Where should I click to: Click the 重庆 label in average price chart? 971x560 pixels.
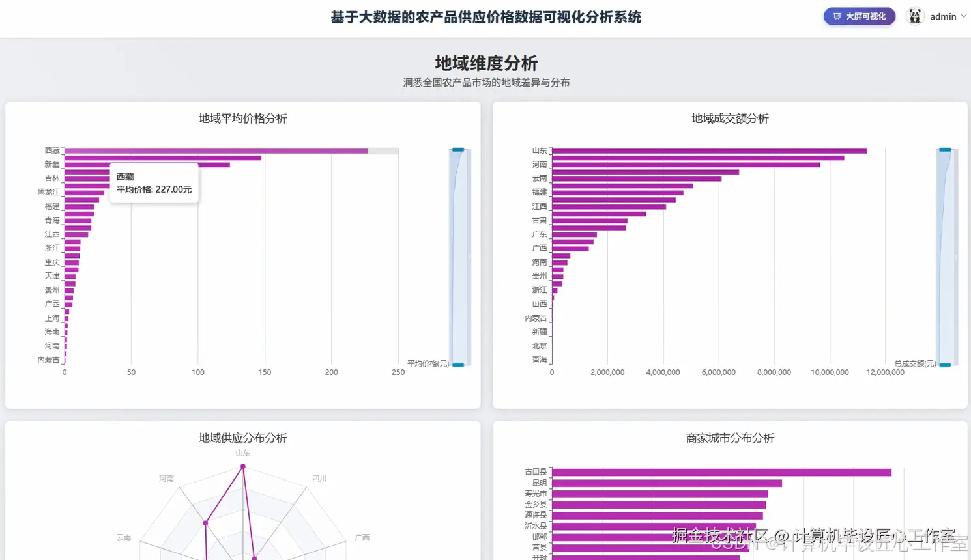(x=52, y=262)
